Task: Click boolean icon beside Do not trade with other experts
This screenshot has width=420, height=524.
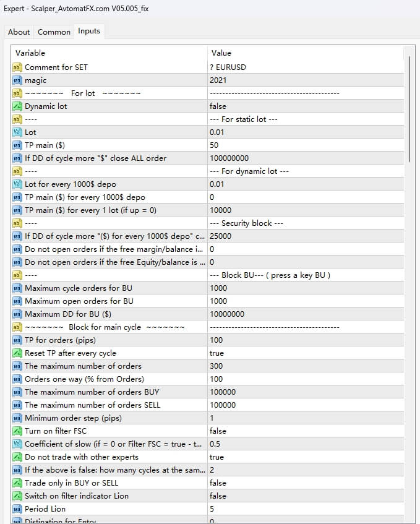Action: [x=17, y=457]
